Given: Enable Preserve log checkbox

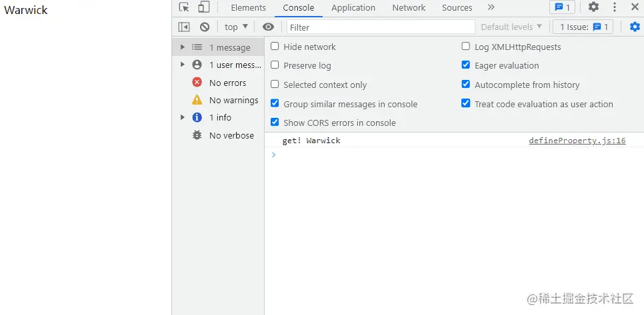Looking at the screenshot, I should [x=275, y=65].
